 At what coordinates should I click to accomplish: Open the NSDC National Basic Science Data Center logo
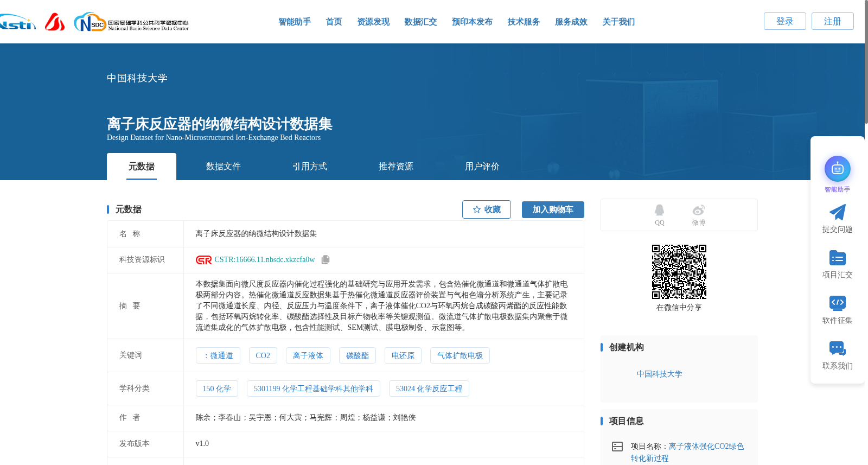(x=131, y=22)
